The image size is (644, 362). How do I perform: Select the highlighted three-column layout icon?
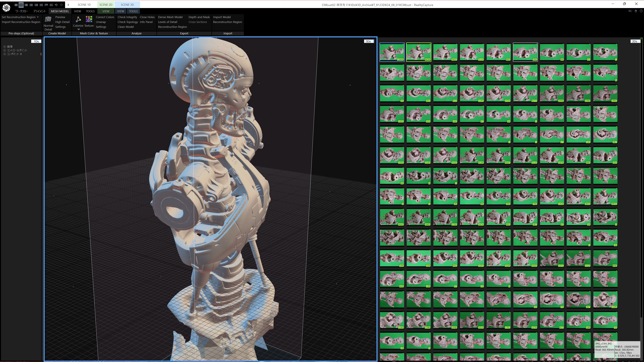click(x=21, y=5)
